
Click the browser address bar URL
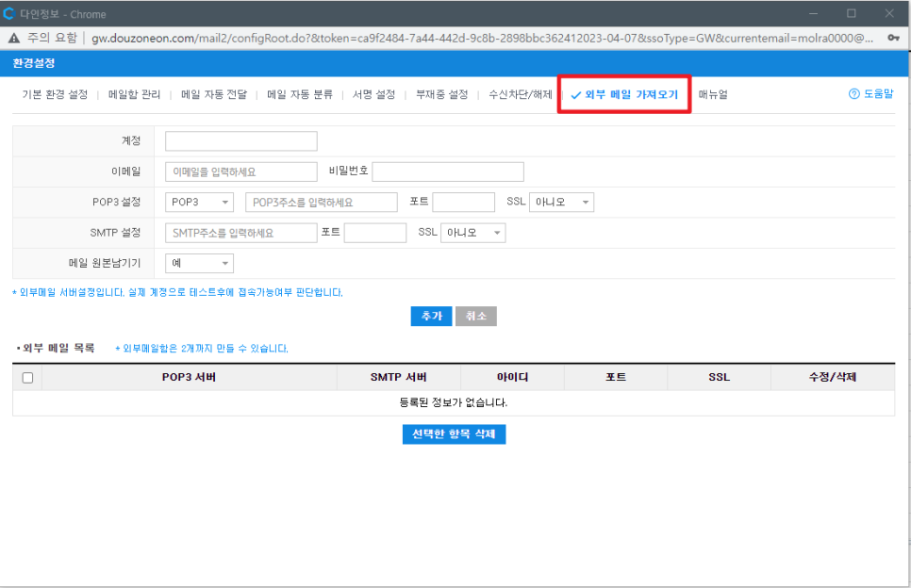point(482,39)
